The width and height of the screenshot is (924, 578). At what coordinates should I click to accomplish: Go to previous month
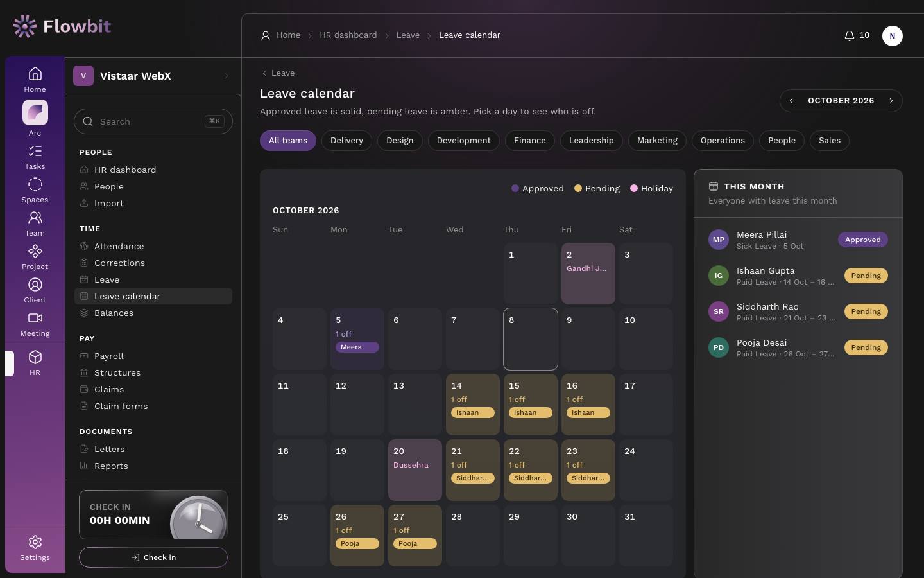pyautogui.click(x=791, y=101)
